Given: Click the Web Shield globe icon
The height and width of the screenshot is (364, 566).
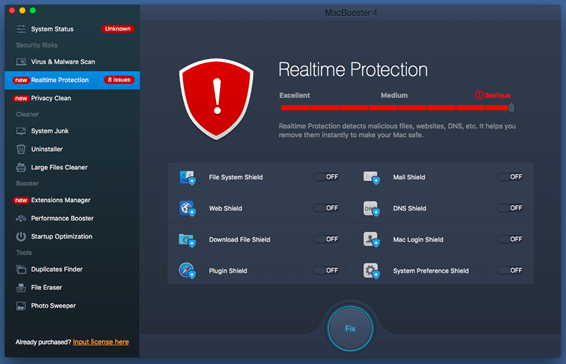Looking at the screenshot, I should (187, 208).
